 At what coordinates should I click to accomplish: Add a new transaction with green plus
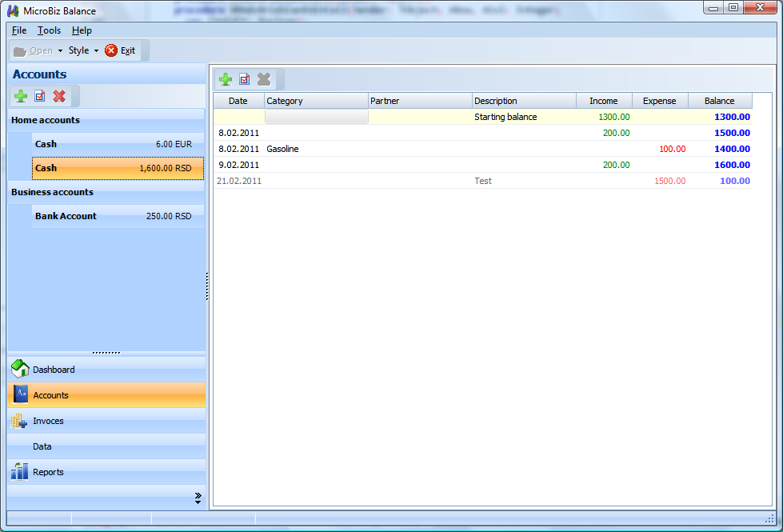[226, 79]
